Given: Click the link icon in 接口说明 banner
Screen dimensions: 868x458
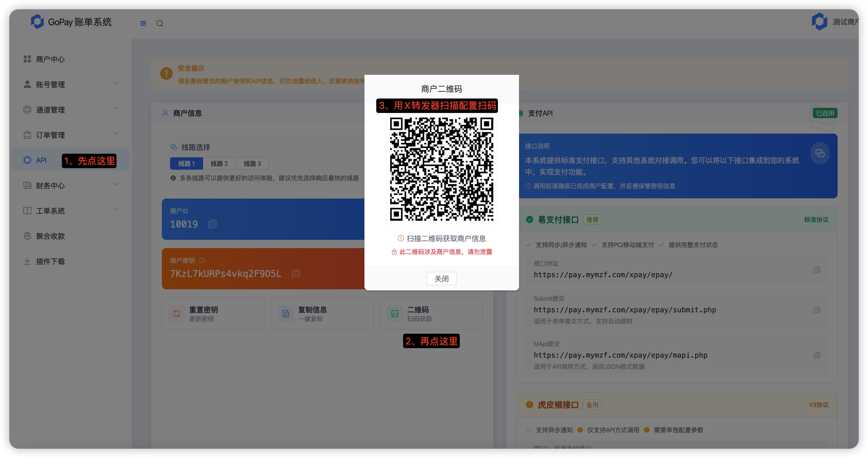Looking at the screenshot, I should (x=820, y=153).
